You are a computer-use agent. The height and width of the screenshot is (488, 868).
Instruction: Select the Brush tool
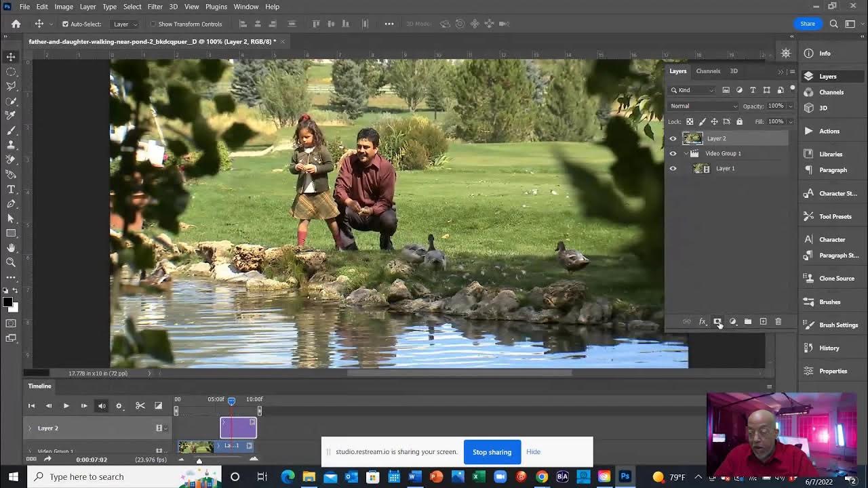click(x=11, y=131)
